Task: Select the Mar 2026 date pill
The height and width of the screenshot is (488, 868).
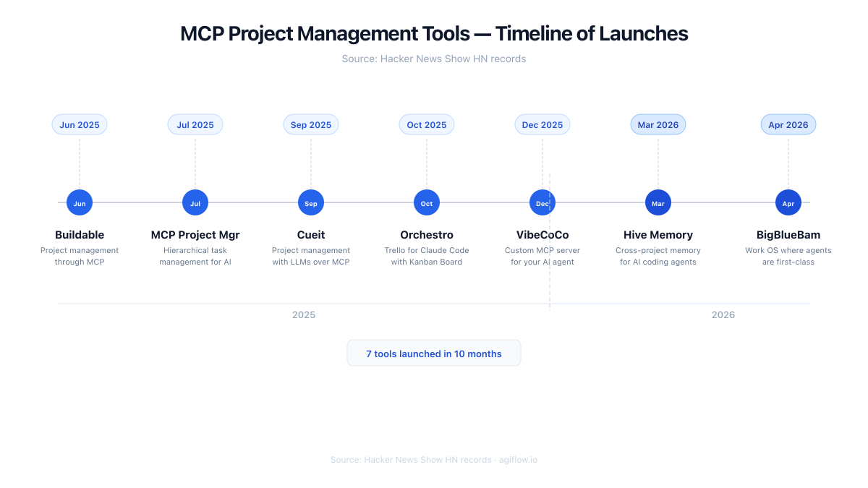Action: 658,125
